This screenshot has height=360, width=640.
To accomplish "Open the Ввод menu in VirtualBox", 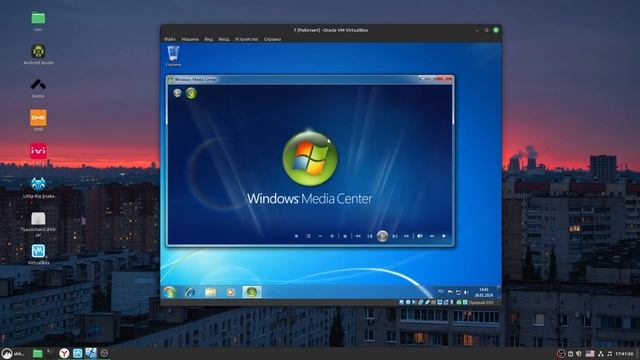I will click(224, 39).
